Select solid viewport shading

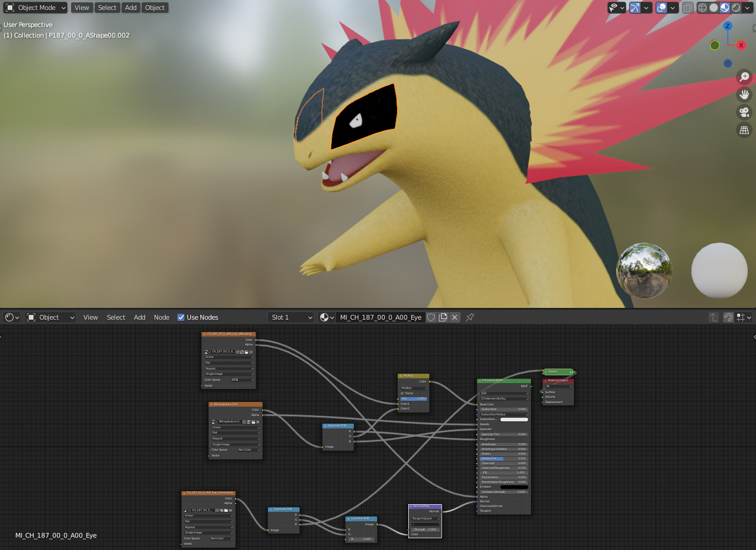click(x=714, y=8)
